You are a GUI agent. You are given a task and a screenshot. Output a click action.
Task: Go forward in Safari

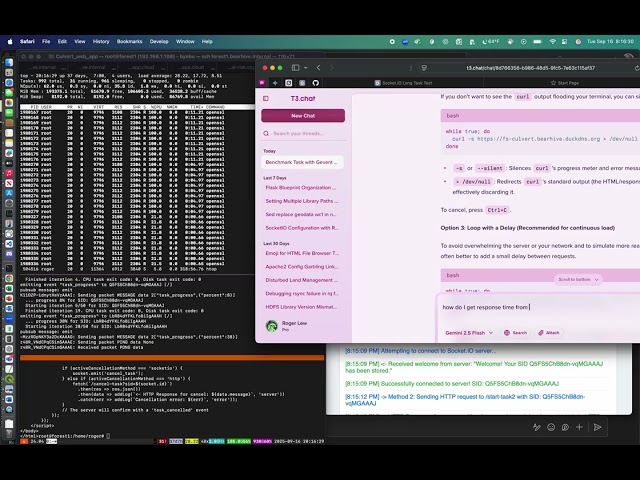pos(331,68)
